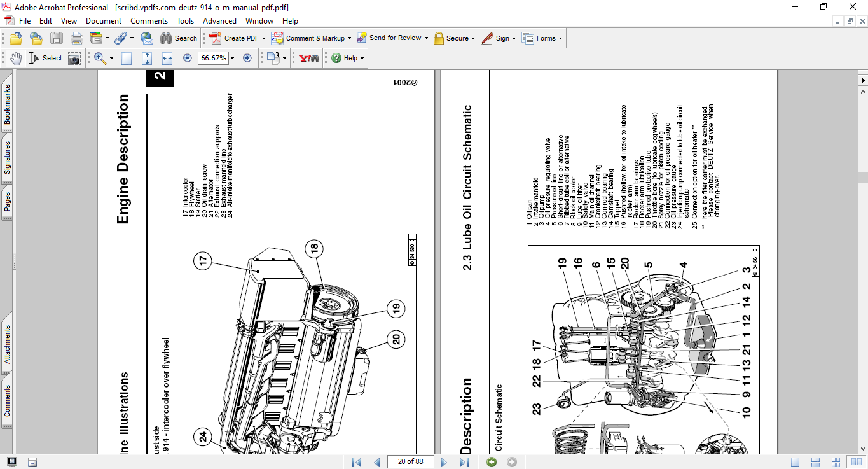Screen dimensions: 868x469
Task: Edit the zoom percentage field
Action: 214,58
